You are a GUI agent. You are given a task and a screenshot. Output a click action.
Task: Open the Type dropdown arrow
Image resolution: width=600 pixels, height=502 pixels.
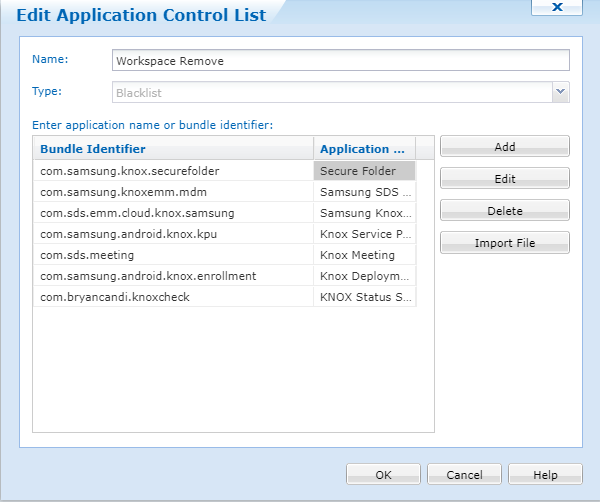[561, 92]
